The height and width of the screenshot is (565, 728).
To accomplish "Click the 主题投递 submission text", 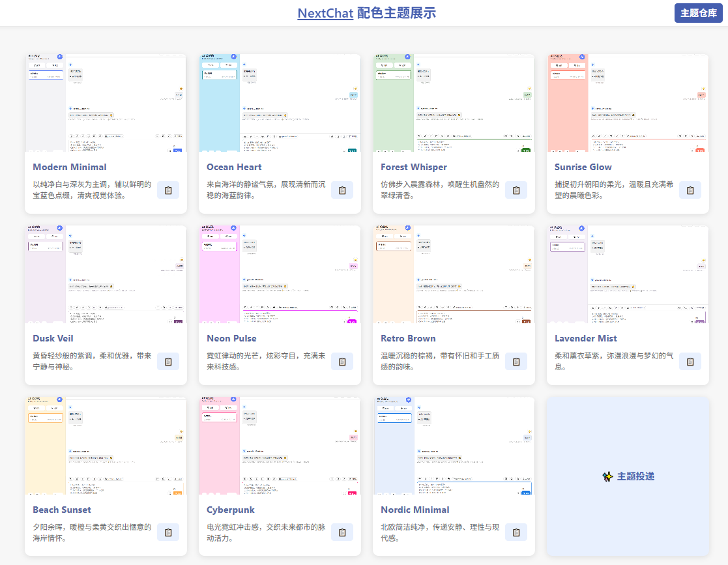I will point(635,476).
